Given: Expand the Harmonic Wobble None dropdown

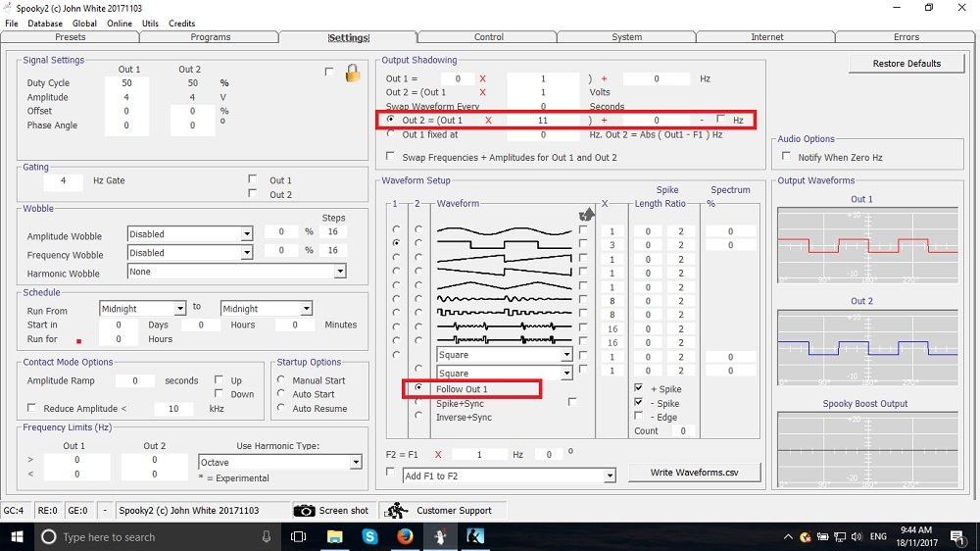Looking at the screenshot, I should [340, 272].
